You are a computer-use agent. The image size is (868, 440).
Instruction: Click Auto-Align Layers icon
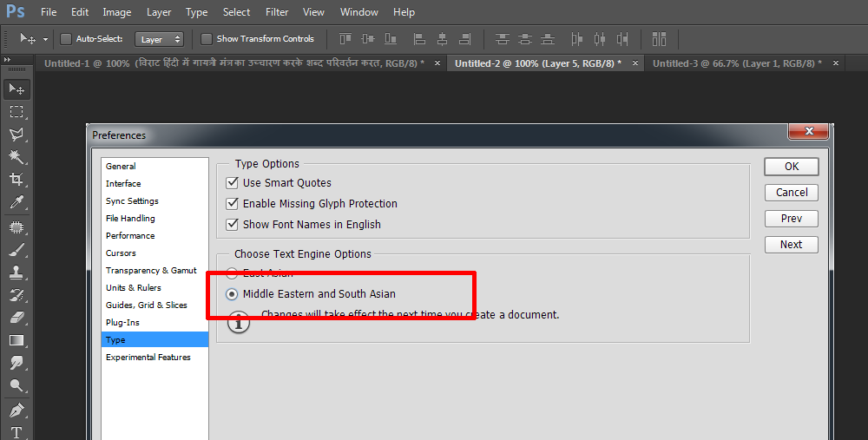coord(660,39)
